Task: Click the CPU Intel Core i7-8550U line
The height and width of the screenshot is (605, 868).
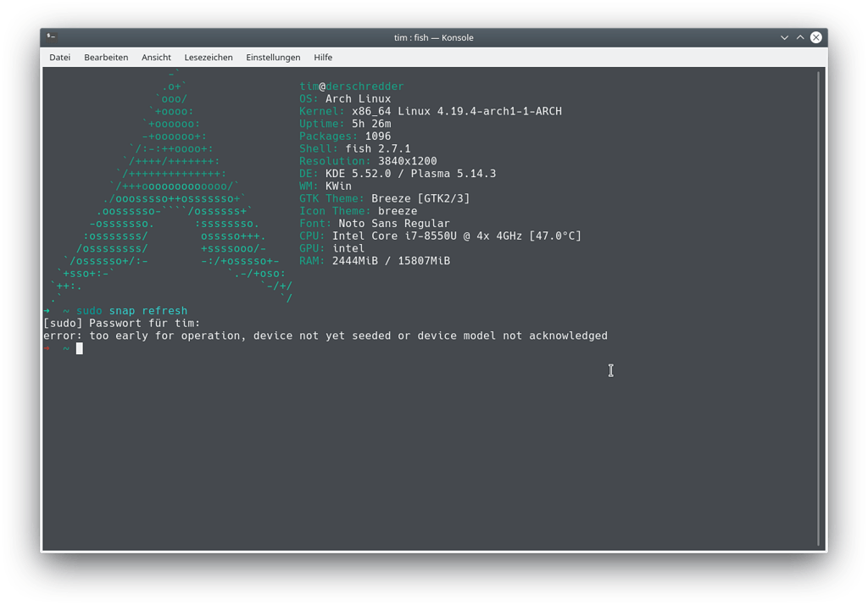Action: click(x=440, y=236)
